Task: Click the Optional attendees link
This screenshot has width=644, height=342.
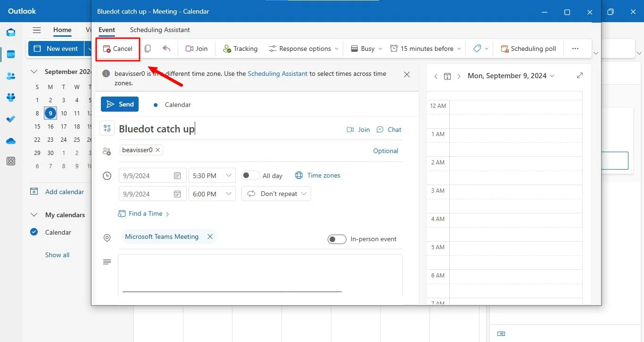Action: tap(386, 151)
